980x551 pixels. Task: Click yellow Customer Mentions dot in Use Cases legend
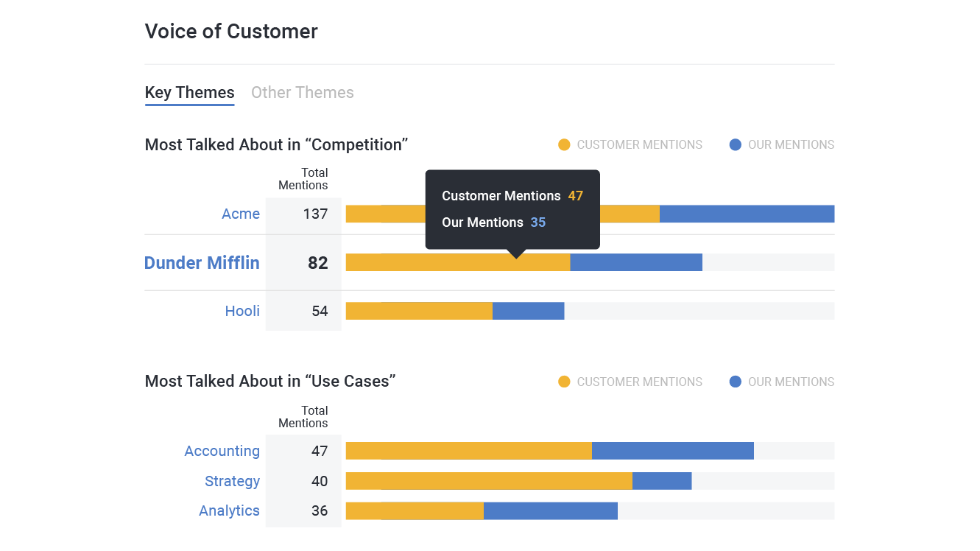pos(565,382)
